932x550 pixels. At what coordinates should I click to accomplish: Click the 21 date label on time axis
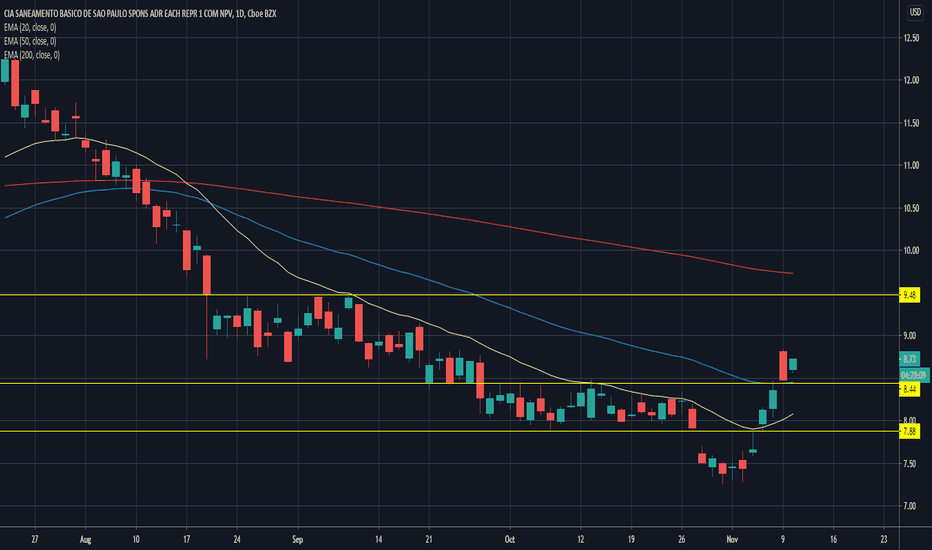point(429,539)
